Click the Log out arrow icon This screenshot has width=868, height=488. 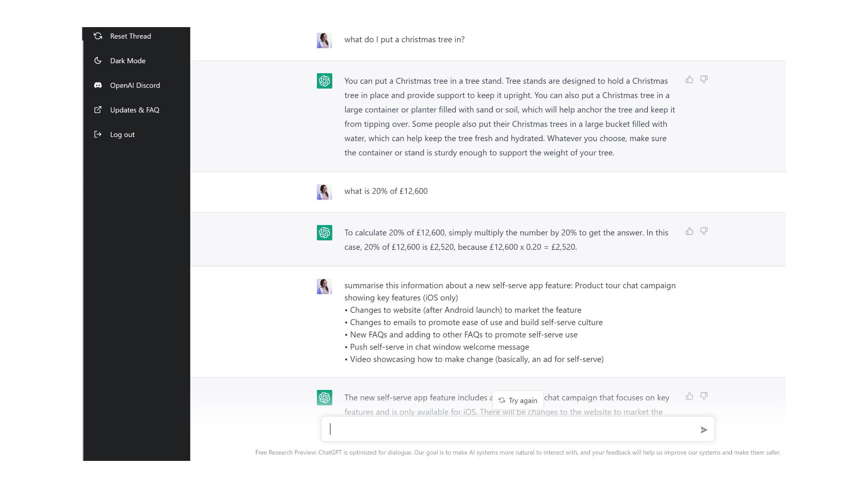tap(98, 134)
